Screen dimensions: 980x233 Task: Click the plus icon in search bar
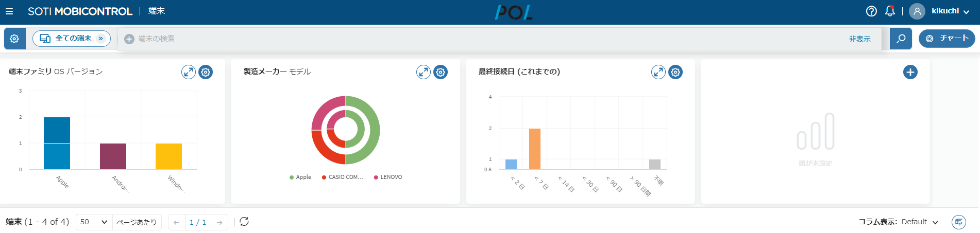click(x=129, y=39)
